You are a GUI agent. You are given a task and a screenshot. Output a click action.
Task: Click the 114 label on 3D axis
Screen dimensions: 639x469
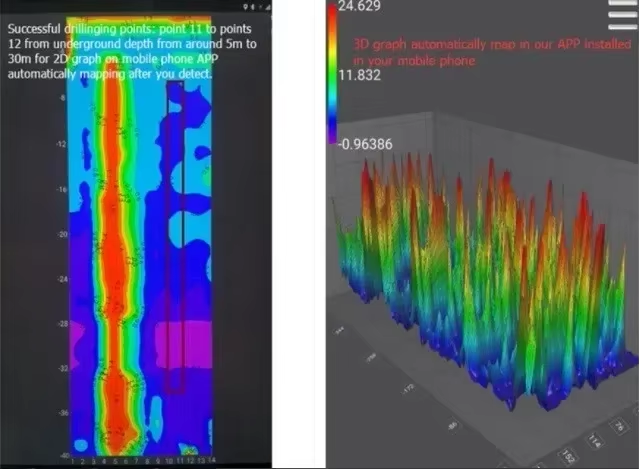[x=594, y=441]
